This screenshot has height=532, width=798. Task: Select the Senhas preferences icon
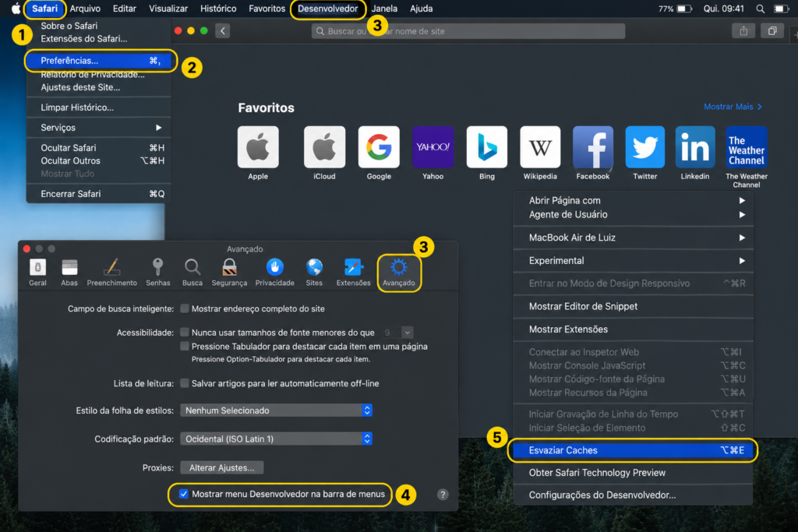pyautogui.click(x=157, y=272)
